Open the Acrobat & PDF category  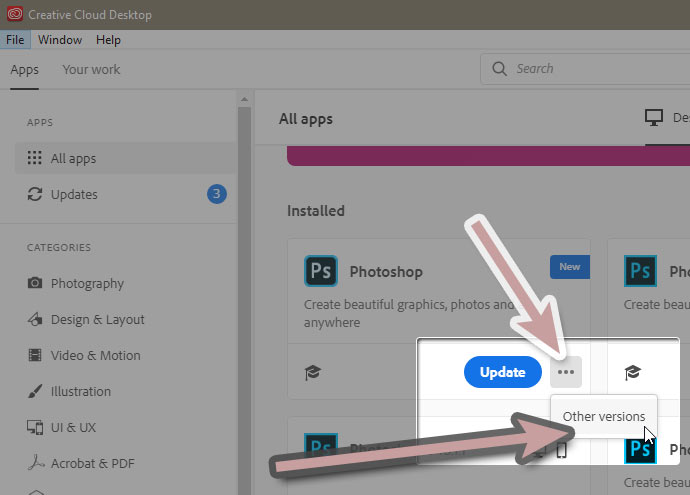(92, 463)
